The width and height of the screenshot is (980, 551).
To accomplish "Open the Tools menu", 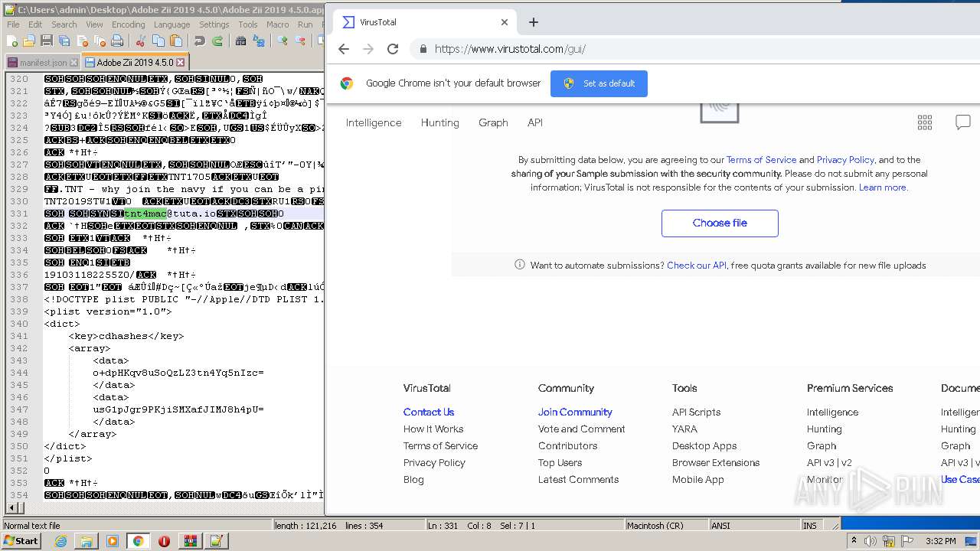I will [248, 24].
